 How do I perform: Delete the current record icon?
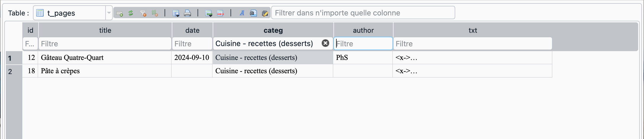pos(220,13)
